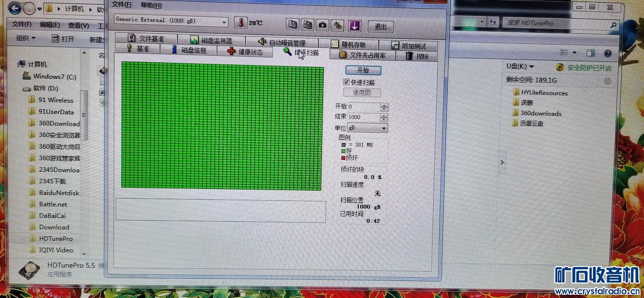
Task: Open the HYLiteResources folder
Action: [x=540, y=93]
